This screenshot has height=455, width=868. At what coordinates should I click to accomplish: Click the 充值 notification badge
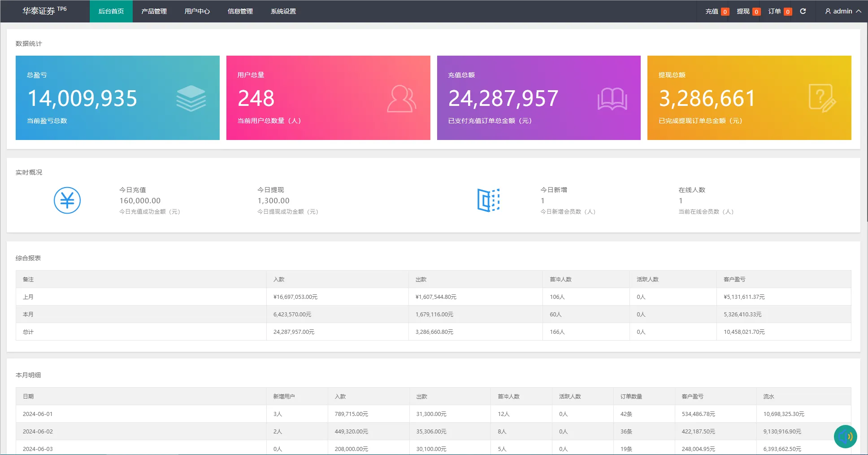725,12
